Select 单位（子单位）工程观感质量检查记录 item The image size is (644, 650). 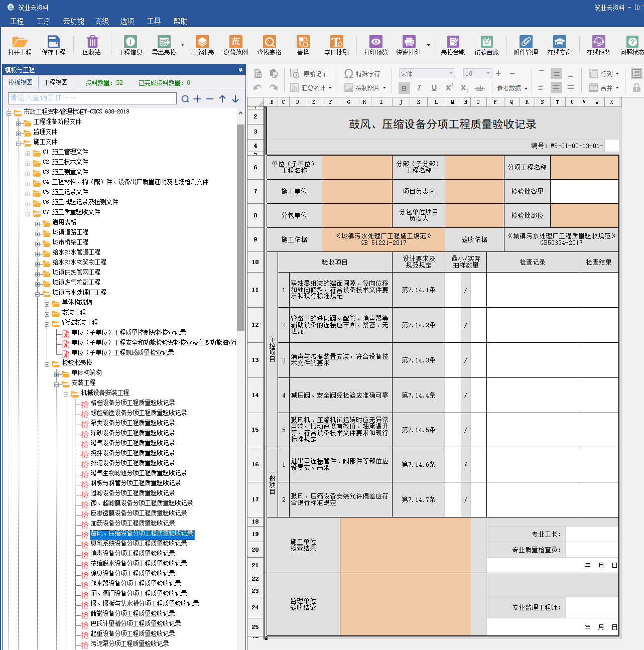click(122, 352)
